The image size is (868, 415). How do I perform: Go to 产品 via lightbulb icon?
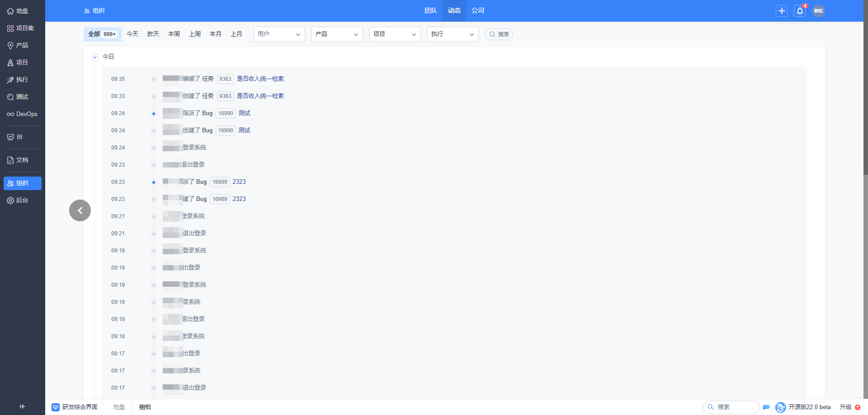[10, 46]
